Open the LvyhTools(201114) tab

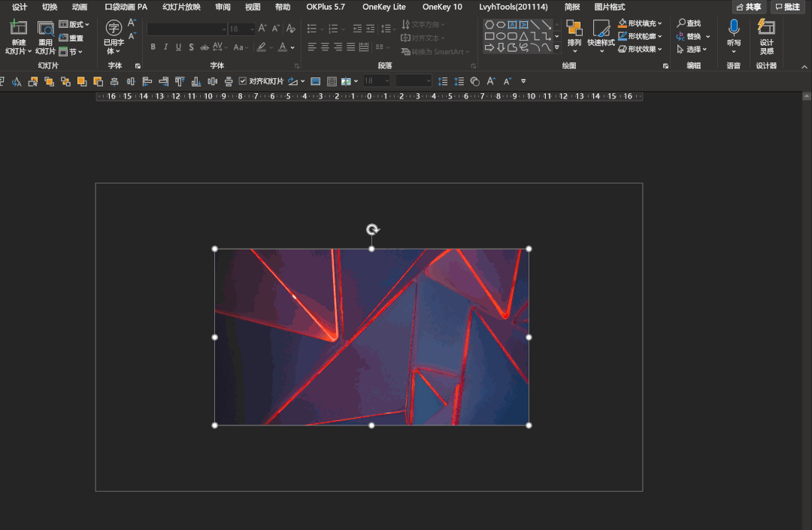(514, 7)
